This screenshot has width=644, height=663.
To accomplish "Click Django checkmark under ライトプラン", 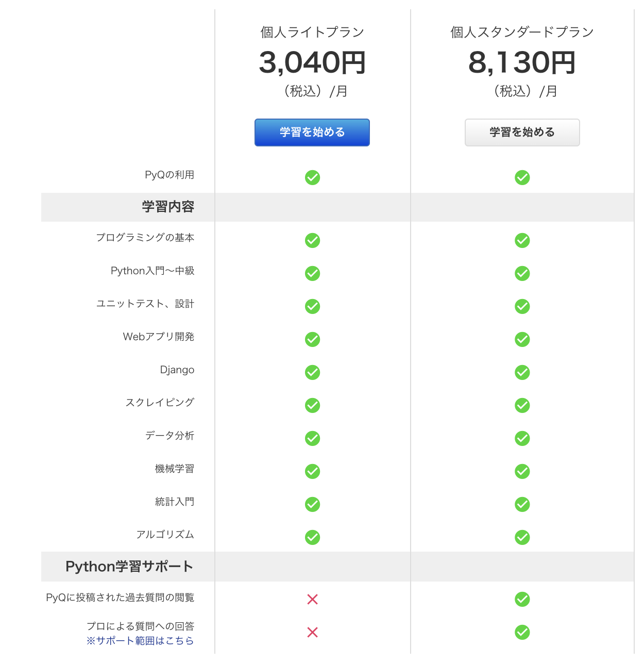I will (312, 372).
